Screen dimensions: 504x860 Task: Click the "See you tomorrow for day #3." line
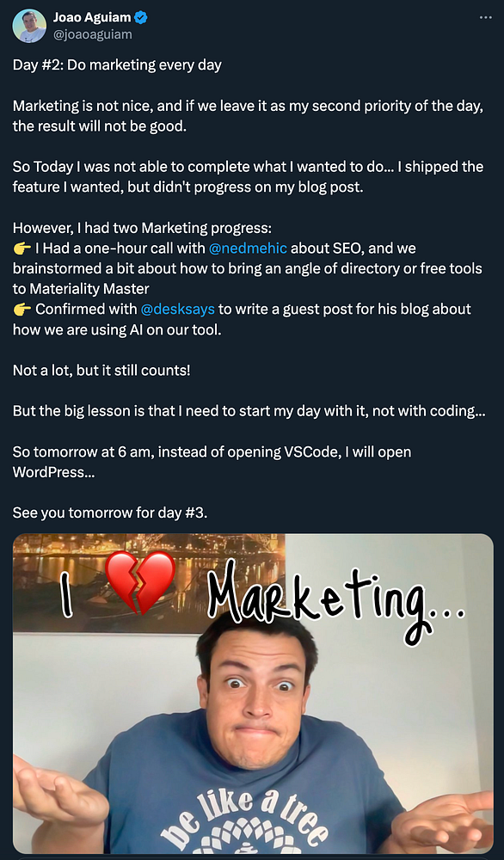pos(110,513)
